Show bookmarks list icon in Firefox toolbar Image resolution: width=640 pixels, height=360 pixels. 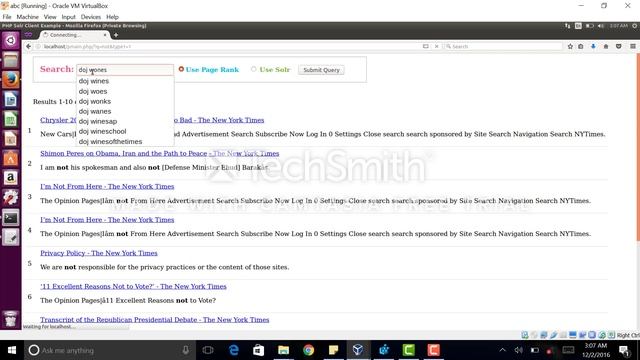tap(581, 47)
